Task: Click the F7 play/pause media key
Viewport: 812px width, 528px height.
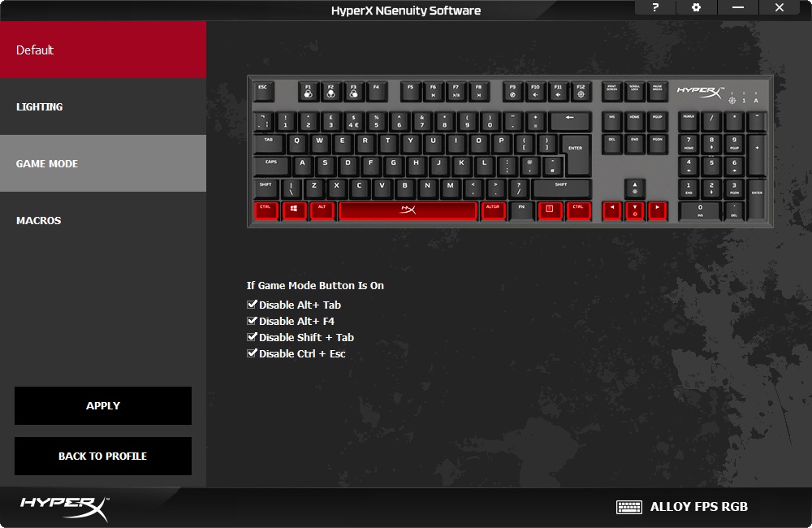Action: (x=456, y=91)
